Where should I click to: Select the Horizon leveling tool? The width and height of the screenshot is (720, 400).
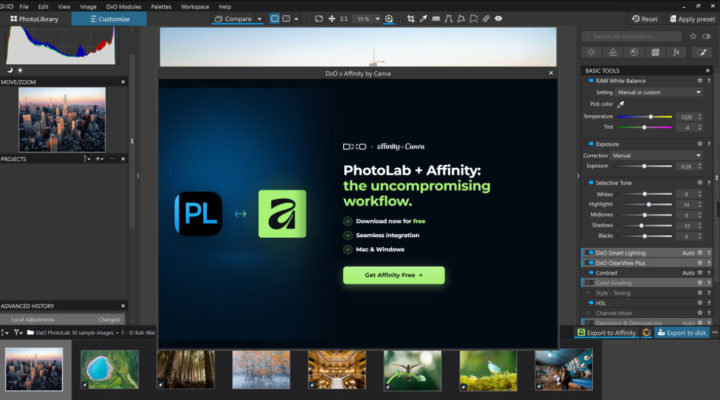tap(436, 19)
